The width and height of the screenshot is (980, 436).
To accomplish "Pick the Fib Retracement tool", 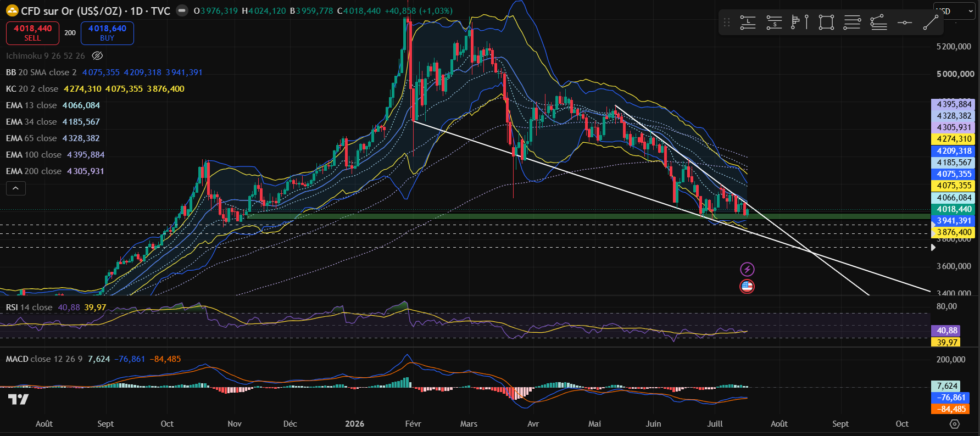I will click(x=852, y=23).
